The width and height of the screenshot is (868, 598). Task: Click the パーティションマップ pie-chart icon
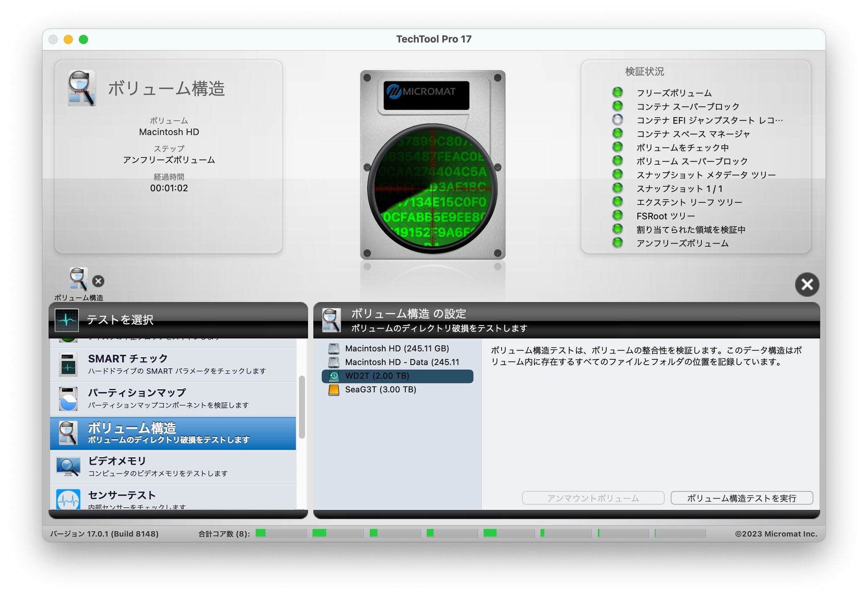coord(68,399)
